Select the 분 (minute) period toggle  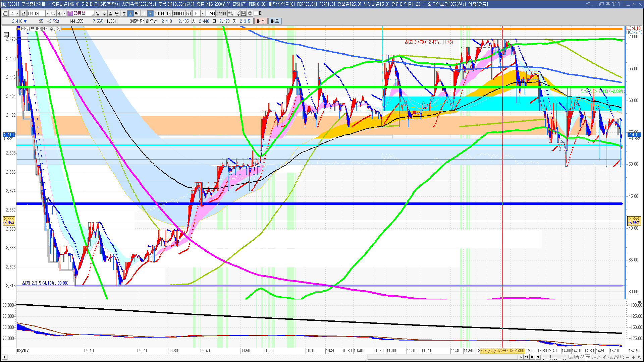[x=124, y=13]
